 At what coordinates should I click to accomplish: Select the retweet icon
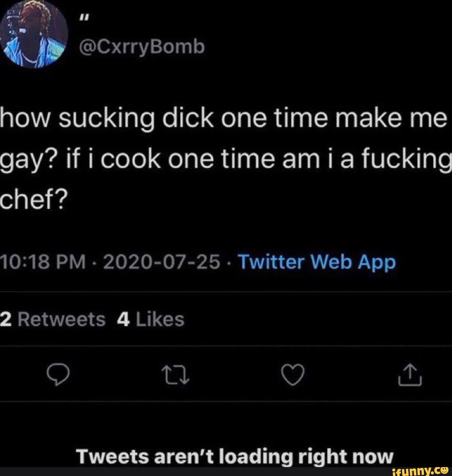pos(176,375)
